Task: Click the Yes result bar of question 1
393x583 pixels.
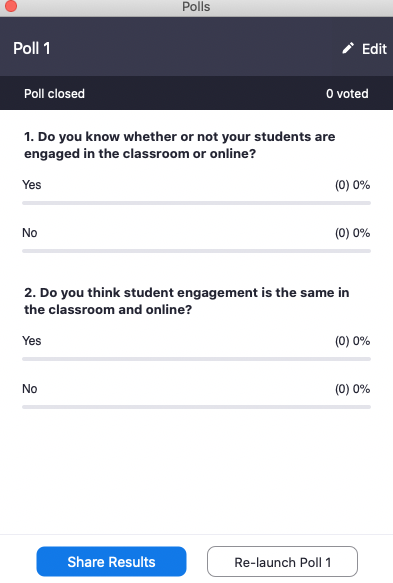Action: (x=196, y=203)
